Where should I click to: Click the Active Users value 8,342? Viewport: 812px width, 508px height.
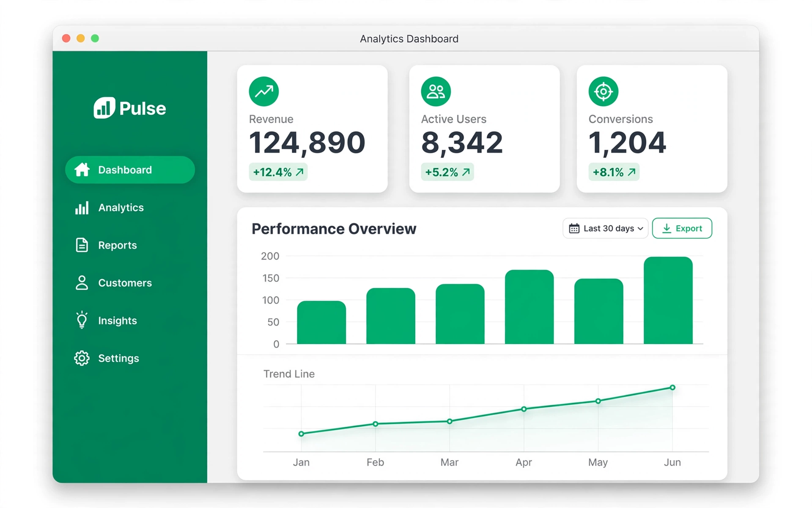click(462, 143)
